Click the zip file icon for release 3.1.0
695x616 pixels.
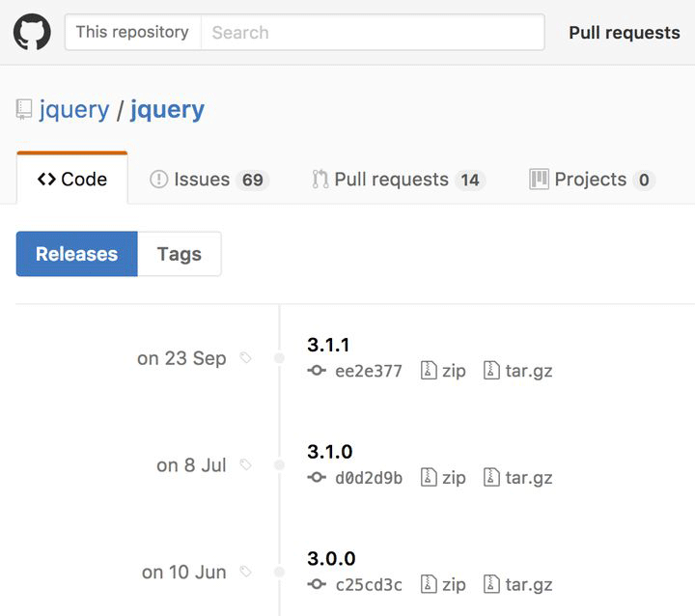429,477
